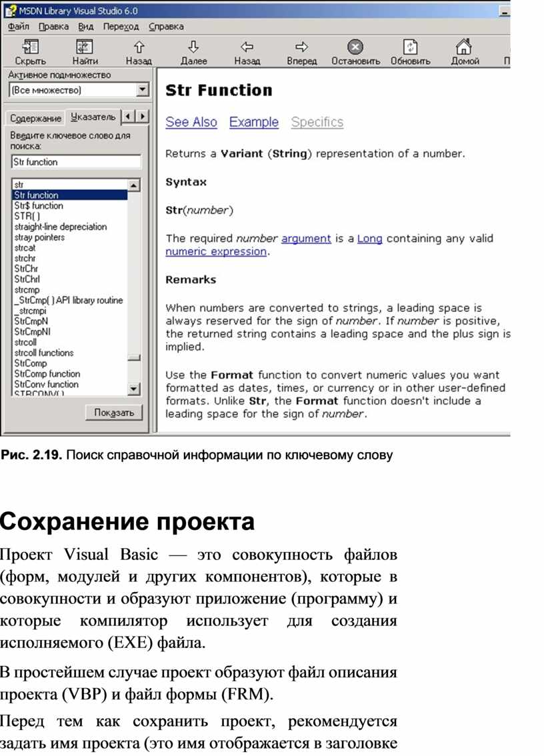Screen dimensions: 544x756
Task: Follow the Long hyperlink
Action: 369,239
